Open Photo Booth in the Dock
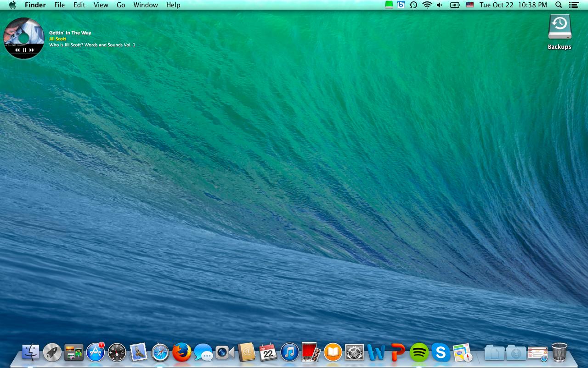 coord(311,353)
